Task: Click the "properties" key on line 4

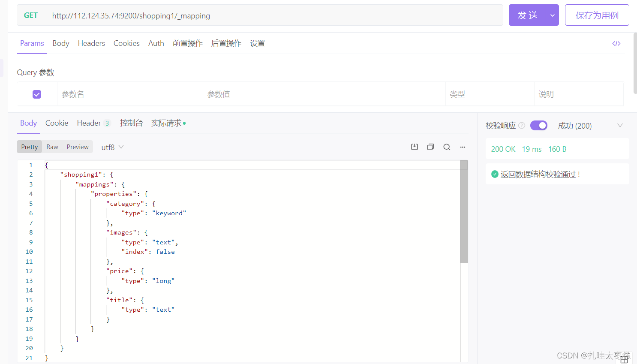Action: [x=114, y=194]
